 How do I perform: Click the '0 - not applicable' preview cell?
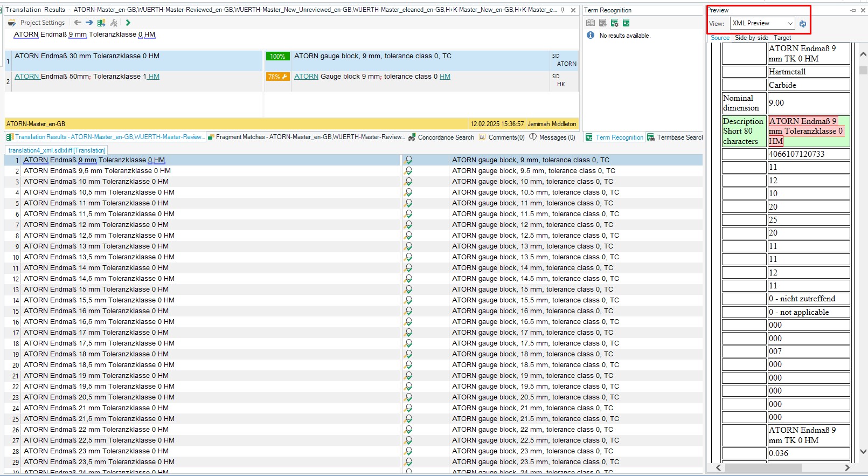pyautogui.click(x=808, y=312)
